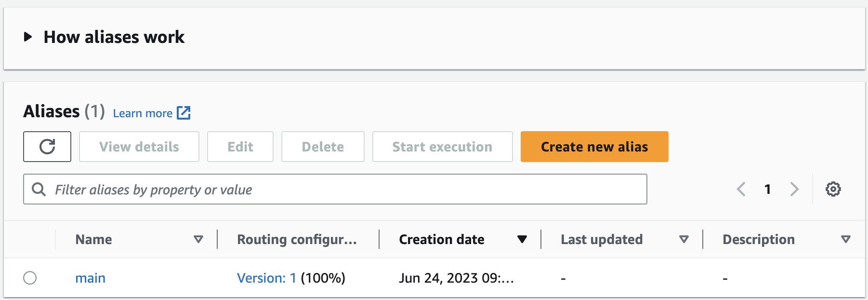
Task: Go to next page arrow
Action: [794, 189]
